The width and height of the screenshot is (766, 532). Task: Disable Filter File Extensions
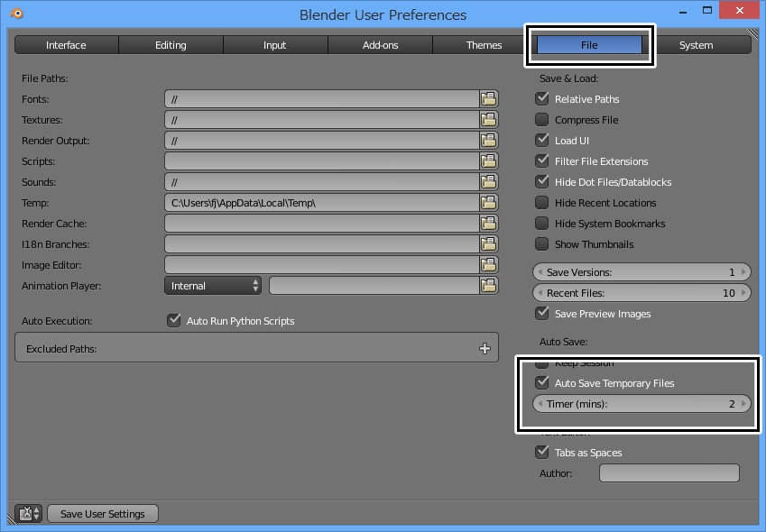pos(541,161)
